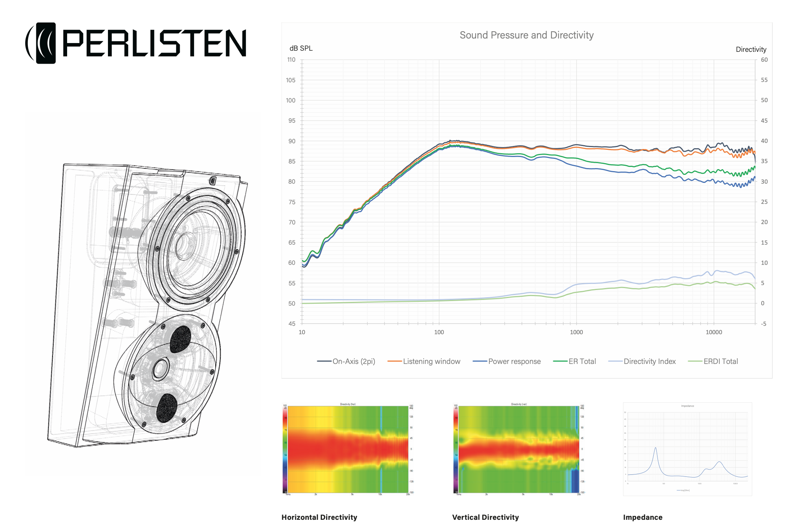Click the Sound Pressure and Directivity title
791x532 pixels.
[526, 35]
